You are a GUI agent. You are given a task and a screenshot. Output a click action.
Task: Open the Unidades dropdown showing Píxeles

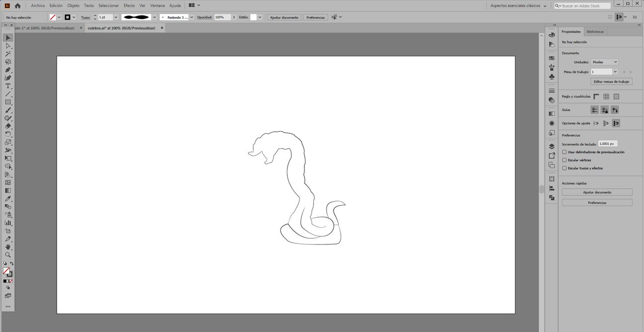click(605, 62)
